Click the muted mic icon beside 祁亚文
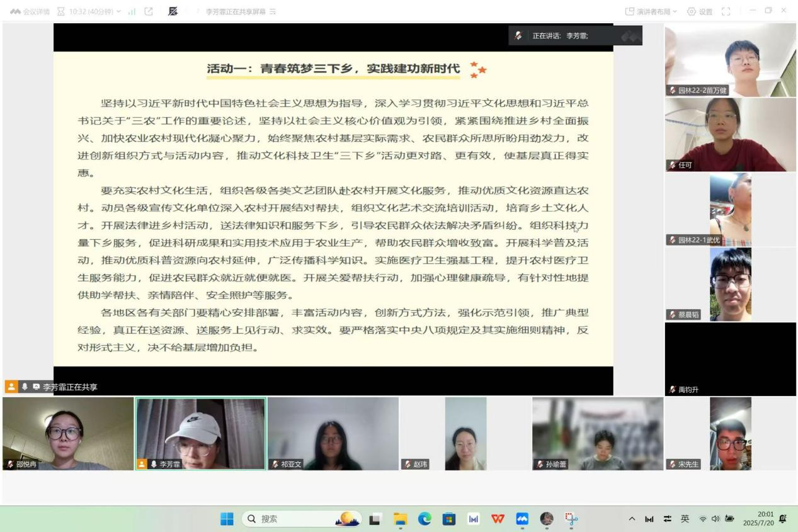Screen dimensions: 798x532 tap(275, 464)
